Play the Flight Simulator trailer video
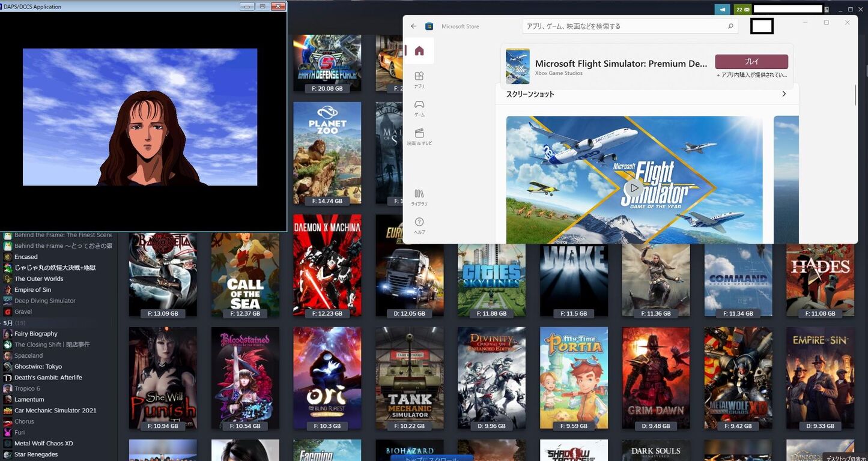Screen dimensions: 868x461 634,188
